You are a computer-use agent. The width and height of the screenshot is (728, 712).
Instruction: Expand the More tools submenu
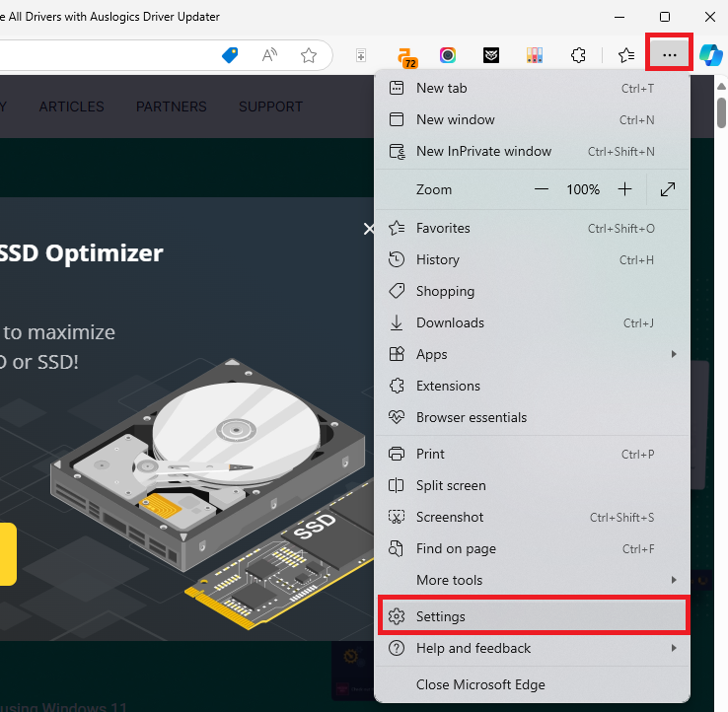coord(532,580)
